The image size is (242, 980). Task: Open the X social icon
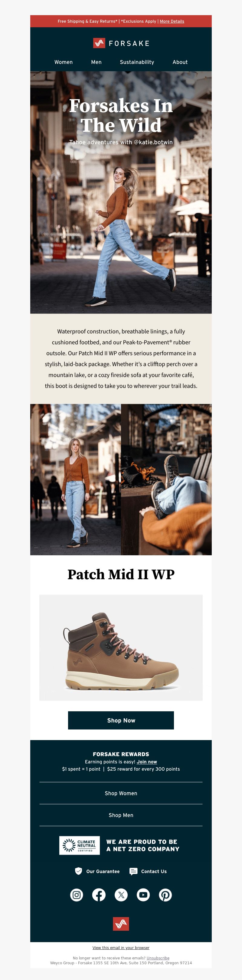point(121,895)
